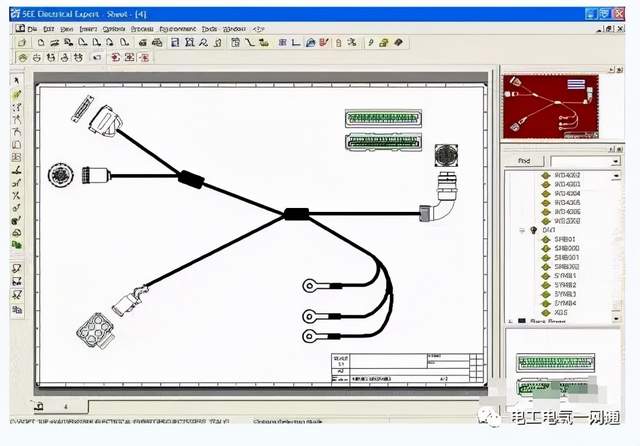Screen dimensions: 640x446
Task: Click the Find button in symbol panel
Action: pyautogui.click(x=523, y=160)
